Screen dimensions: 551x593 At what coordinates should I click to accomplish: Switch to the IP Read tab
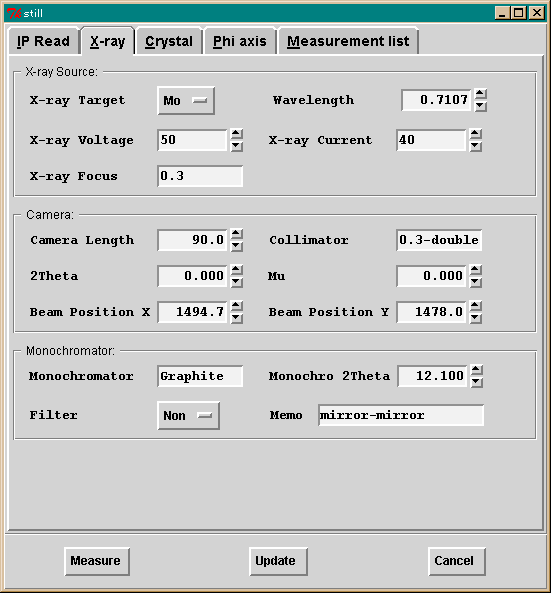43,41
